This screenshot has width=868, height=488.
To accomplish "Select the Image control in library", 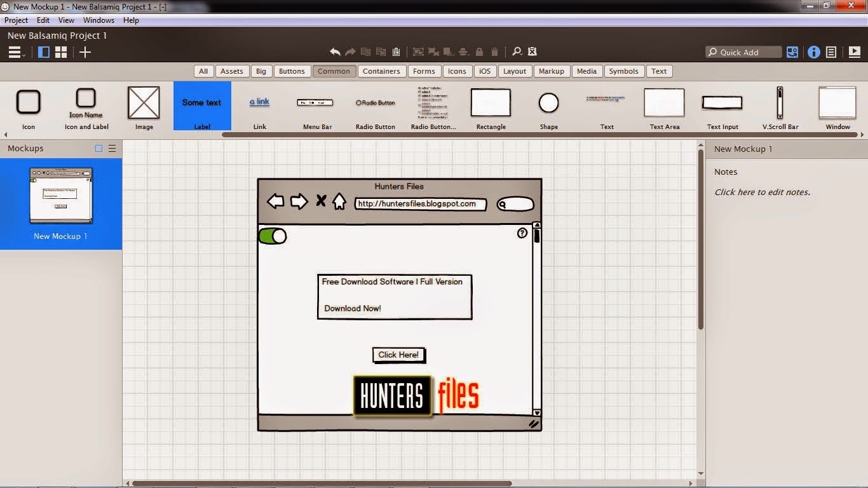I will 144,109.
